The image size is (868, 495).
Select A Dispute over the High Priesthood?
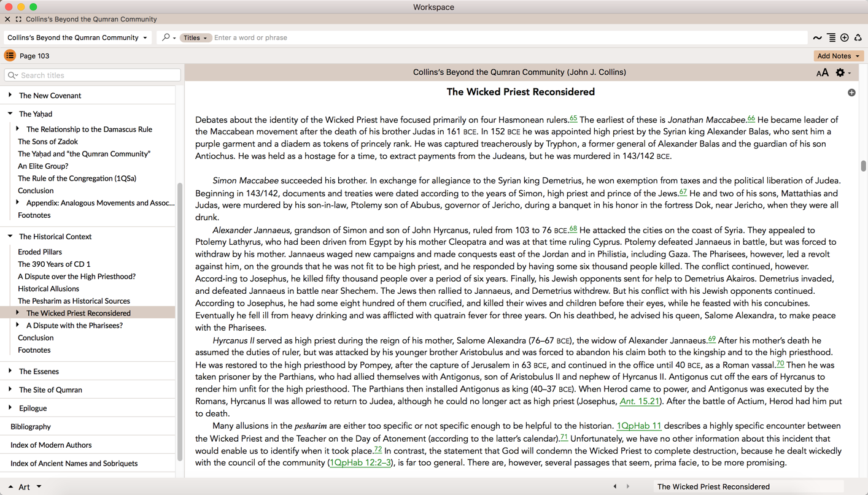coord(77,277)
